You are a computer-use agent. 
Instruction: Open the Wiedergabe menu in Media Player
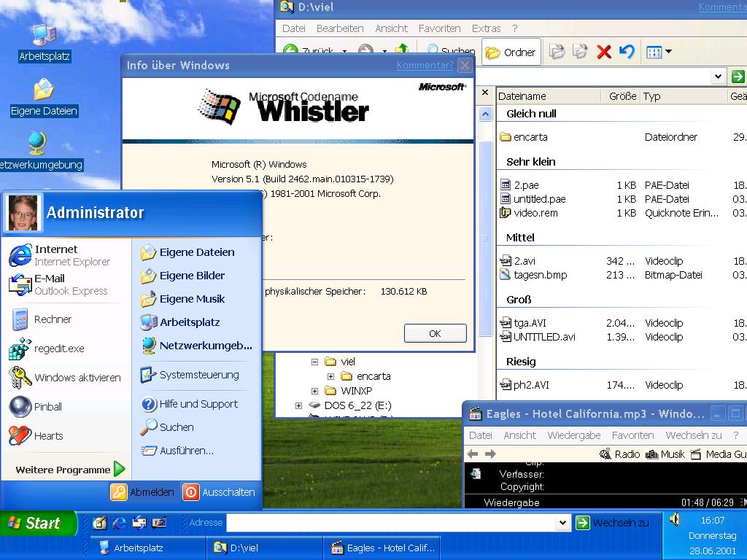click(574, 435)
